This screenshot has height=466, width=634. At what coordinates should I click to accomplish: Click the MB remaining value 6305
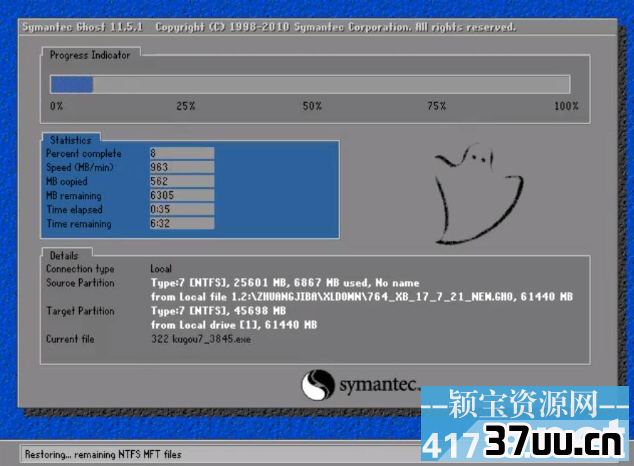pos(182,196)
